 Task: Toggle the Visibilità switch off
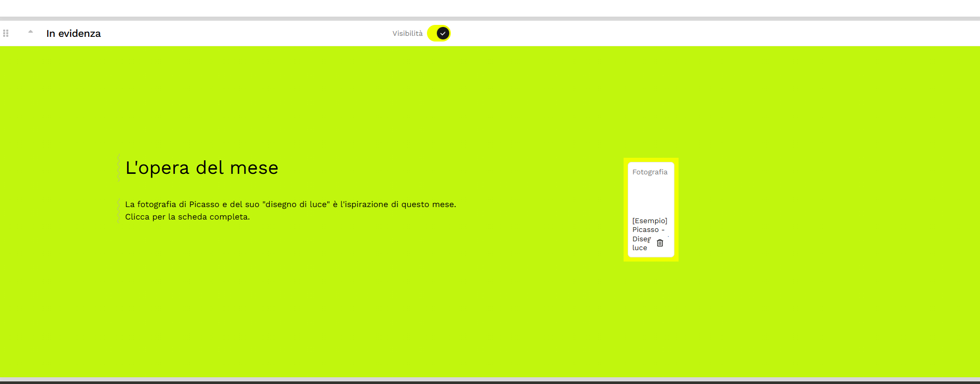[439, 33]
